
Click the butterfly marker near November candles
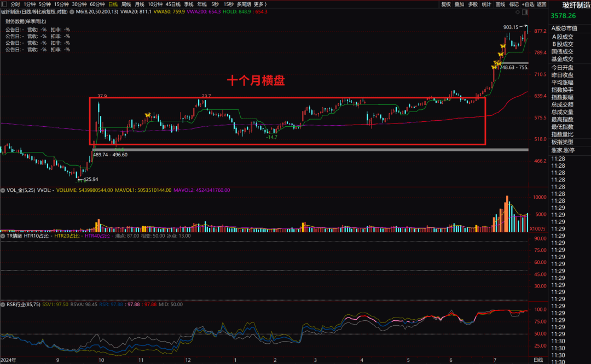(148, 114)
